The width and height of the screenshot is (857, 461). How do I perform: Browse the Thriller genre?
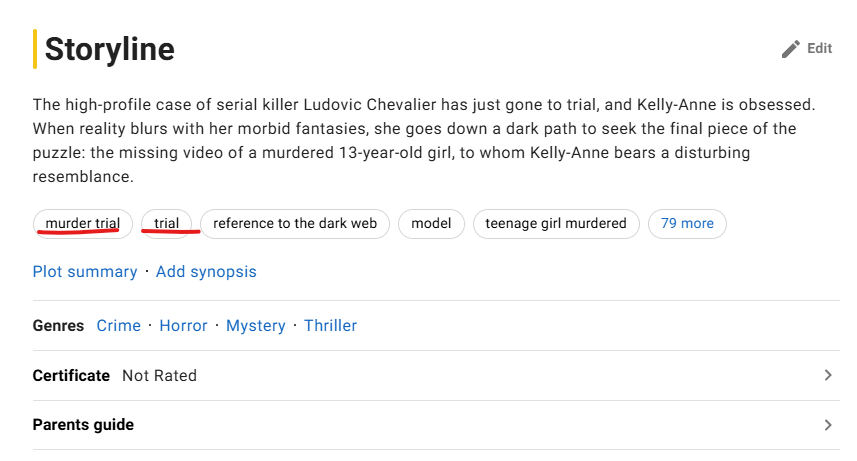click(x=330, y=325)
